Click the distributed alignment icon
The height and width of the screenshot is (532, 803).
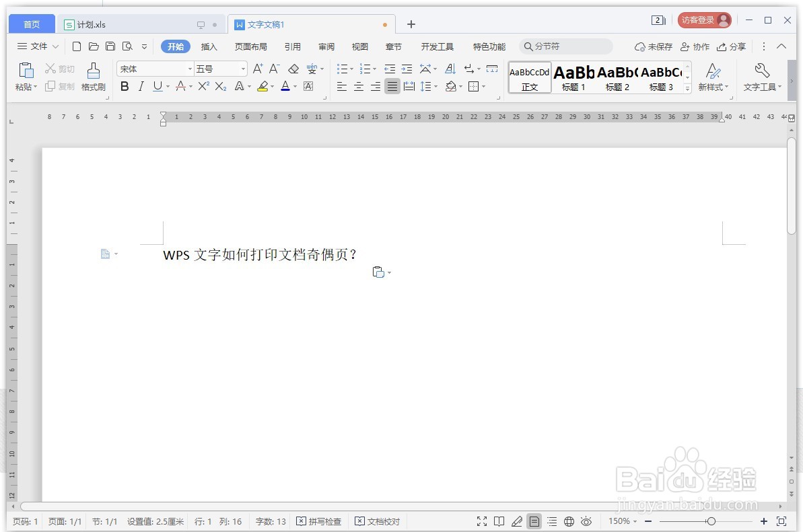coord(409,87)
